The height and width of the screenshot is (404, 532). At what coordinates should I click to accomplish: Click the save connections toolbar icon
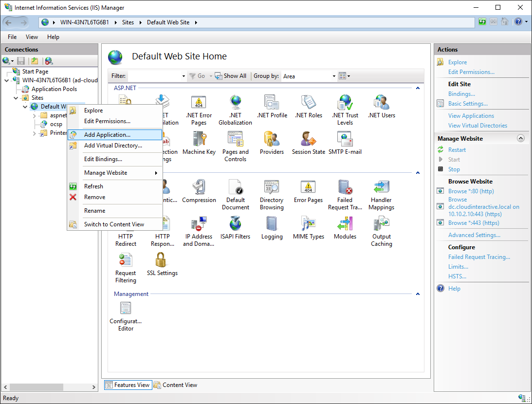[x=21, y=61]
